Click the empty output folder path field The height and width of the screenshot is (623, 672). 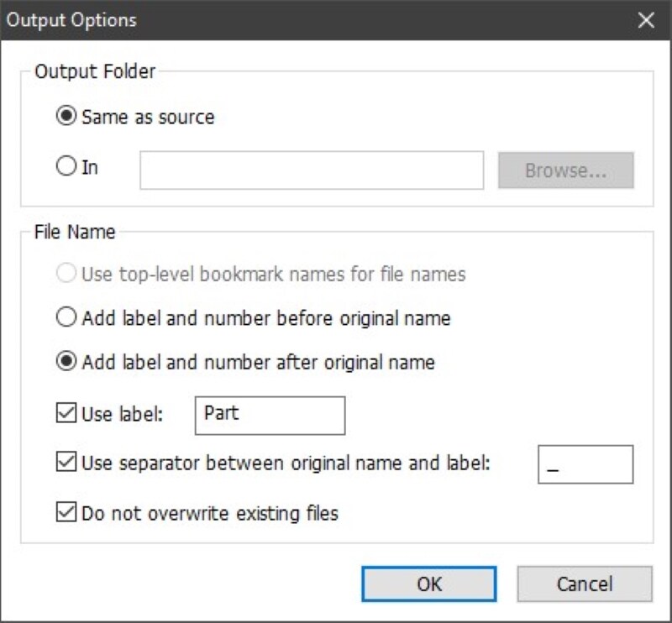pyautogui.click(x=311, y=169)
